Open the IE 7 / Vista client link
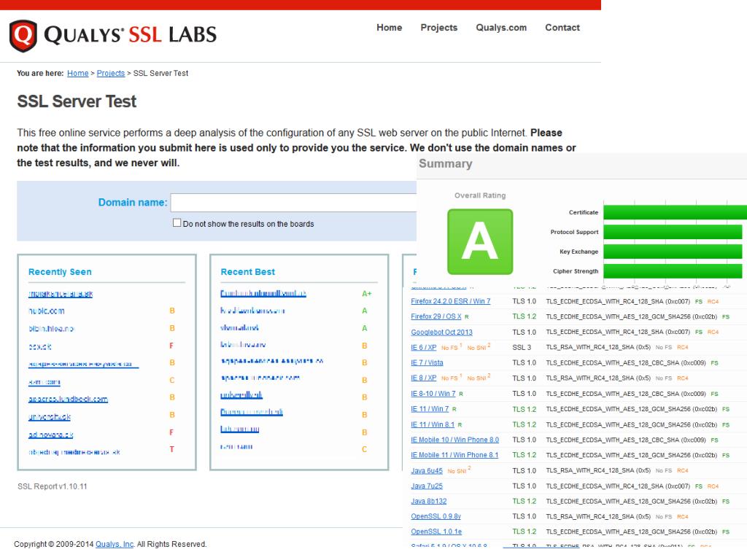The height and width of the screenshot is (560, 747). [x=427, y=363]
